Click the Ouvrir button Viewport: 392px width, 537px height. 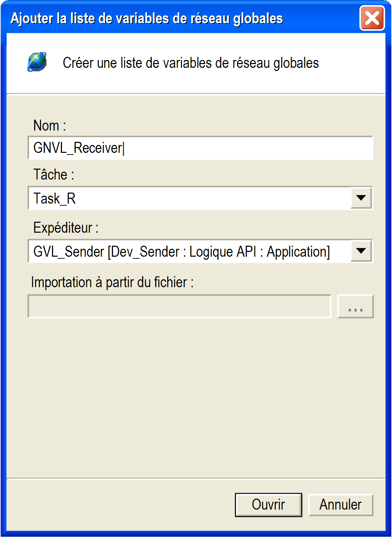(268, 504)
